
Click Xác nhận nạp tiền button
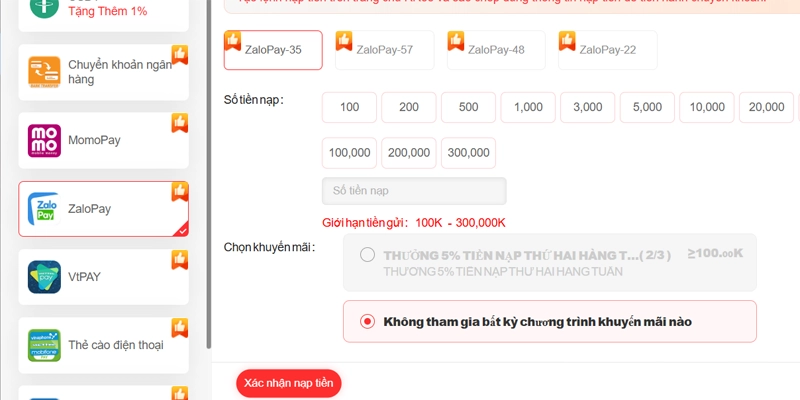point(289,383)
